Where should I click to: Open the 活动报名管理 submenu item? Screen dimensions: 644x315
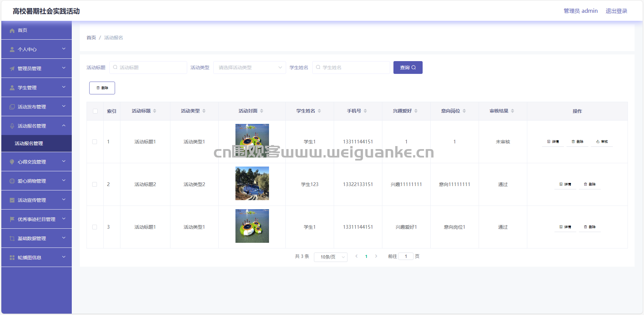coord(29,143)
